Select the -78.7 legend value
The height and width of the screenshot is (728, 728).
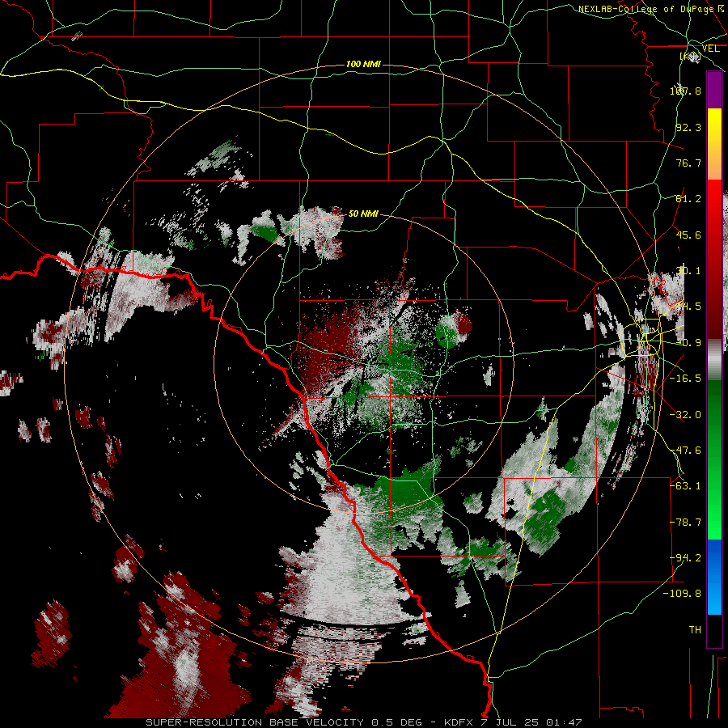point(685,523)
